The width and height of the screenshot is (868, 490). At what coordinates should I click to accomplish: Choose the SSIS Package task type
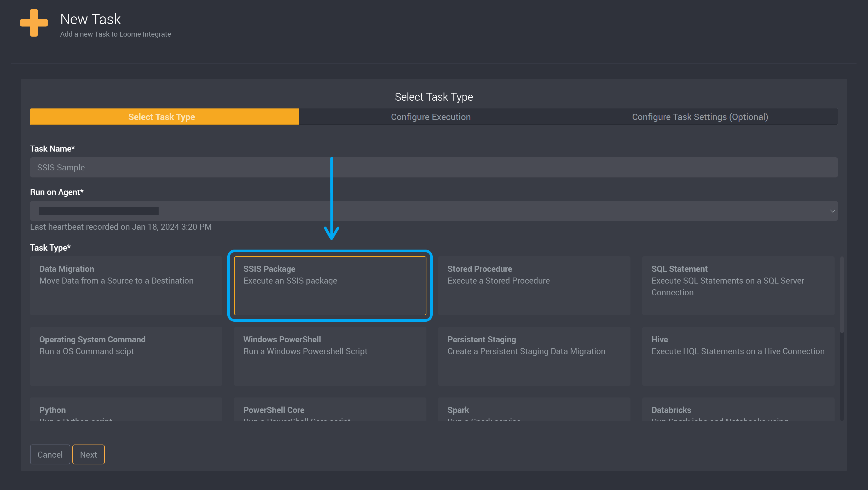pos(330,286)
